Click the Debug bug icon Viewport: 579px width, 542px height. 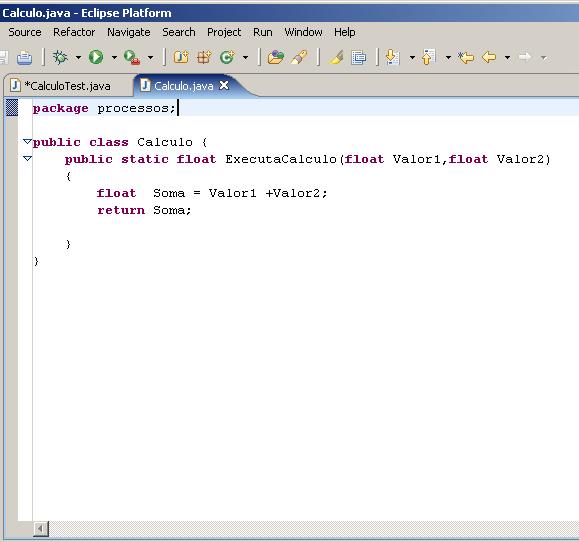click(x=60, y=57)
